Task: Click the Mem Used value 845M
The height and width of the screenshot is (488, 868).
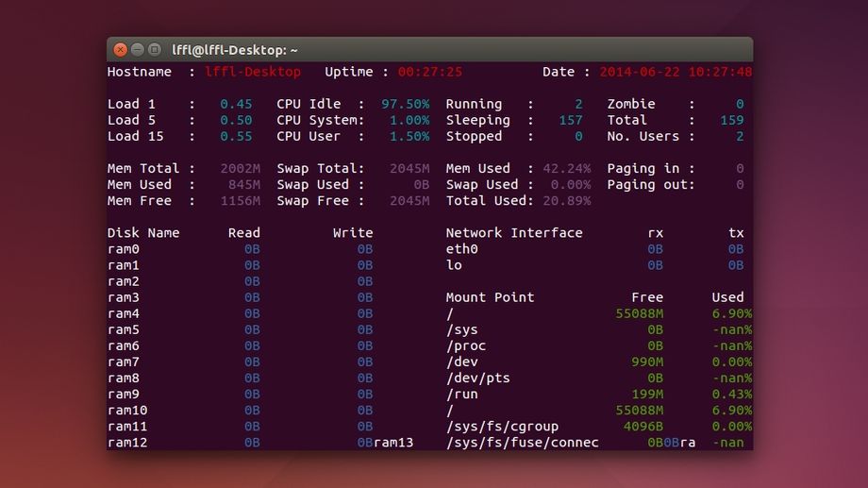Action: [x=244, y=184]
